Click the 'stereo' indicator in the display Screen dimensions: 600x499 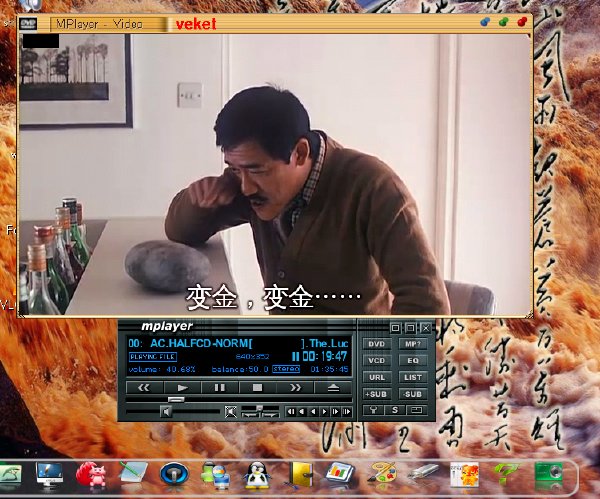click(x=286, y=369)
